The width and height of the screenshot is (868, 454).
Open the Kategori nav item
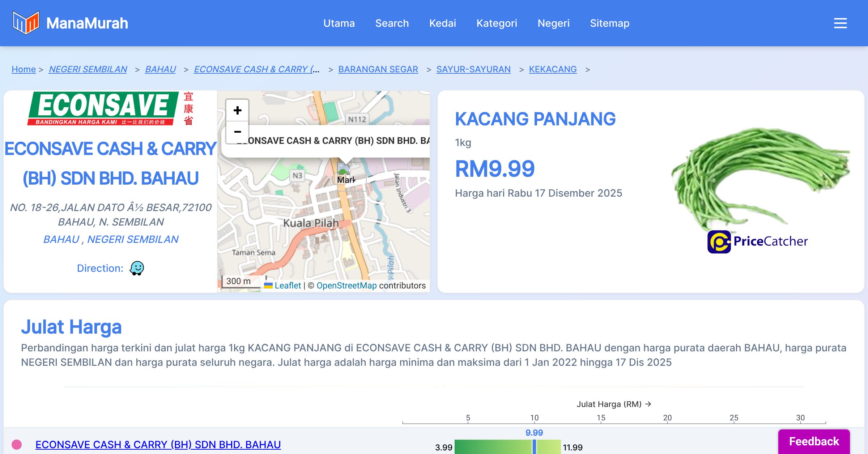tap(497, 23)
